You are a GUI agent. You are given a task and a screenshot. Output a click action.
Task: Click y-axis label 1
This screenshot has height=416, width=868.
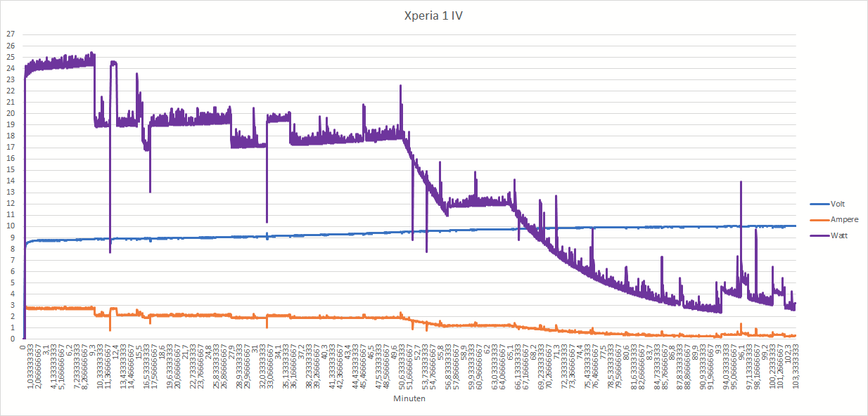point(12,327)
